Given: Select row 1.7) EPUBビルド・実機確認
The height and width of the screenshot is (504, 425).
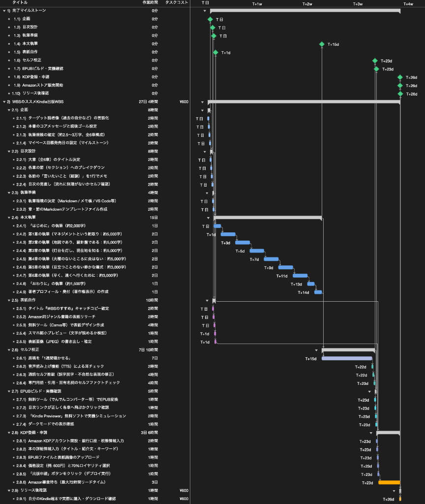Looking at the screenshot, I should click(x=95, y=69).
